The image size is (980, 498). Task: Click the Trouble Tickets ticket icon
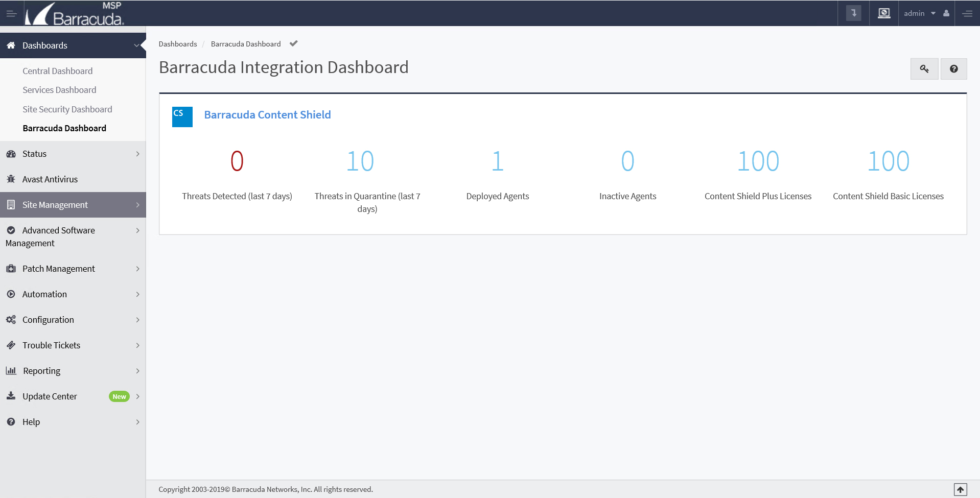click(x=11, y=345)
